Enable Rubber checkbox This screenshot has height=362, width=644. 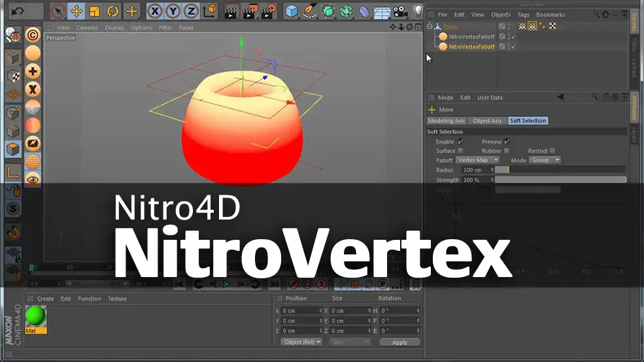[x=507, y=151]
